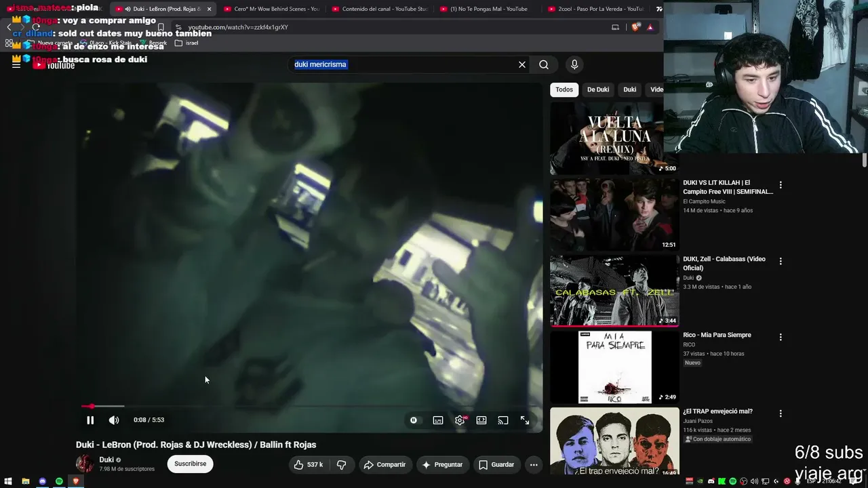Screen dimensions: 868x488
Task: Open the DUKI VS LIT KILLAH title link
Action: point(728,187)
